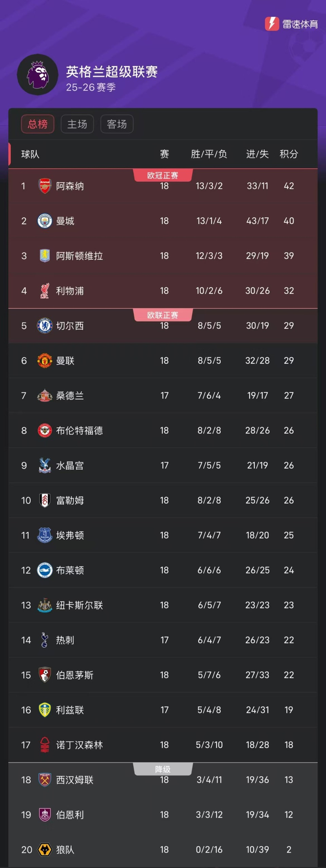Click the 桑德兰 team name
The image size is (326, 868).
tap(71, 395)
